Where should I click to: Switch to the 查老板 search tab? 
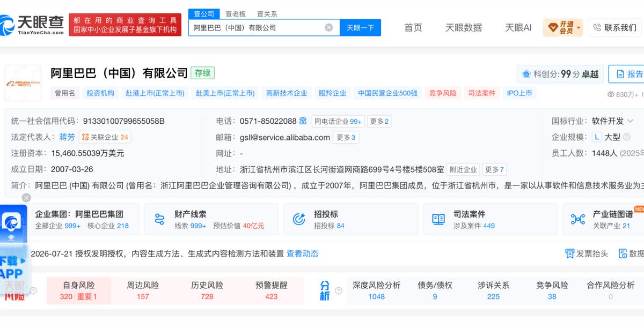point(236,14)
